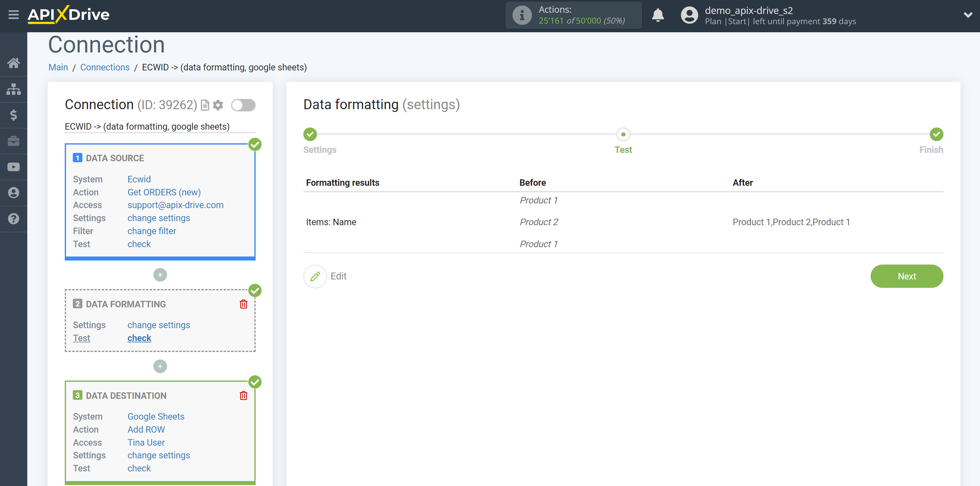Jump to the Finish step
This screenshot has height=486, width=980.
(936, 134)
